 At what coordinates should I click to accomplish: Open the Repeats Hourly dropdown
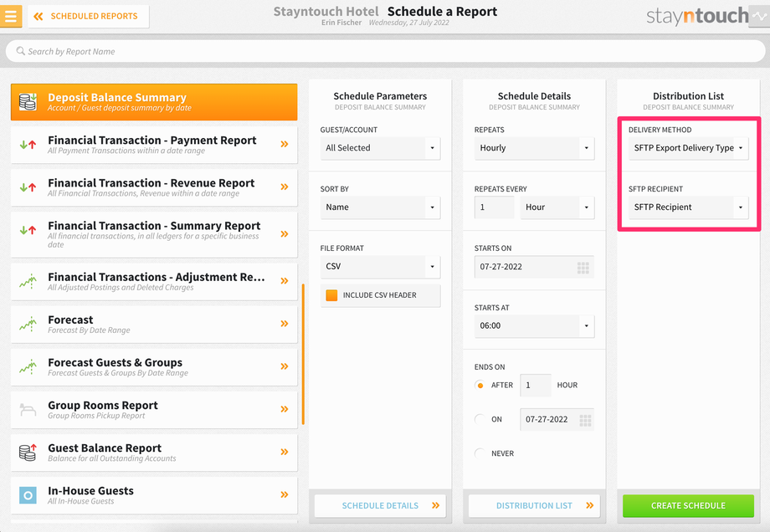tap(534, 148)
